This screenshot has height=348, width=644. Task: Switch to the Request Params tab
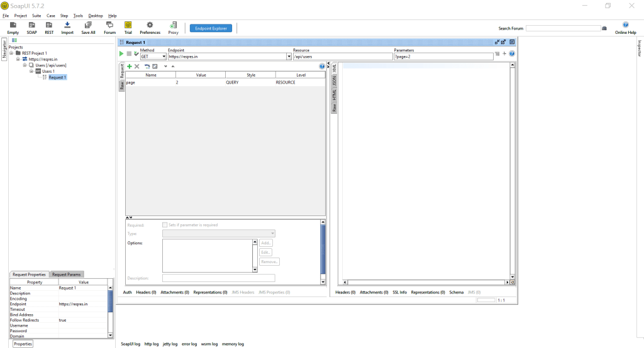tap(66, 275)
